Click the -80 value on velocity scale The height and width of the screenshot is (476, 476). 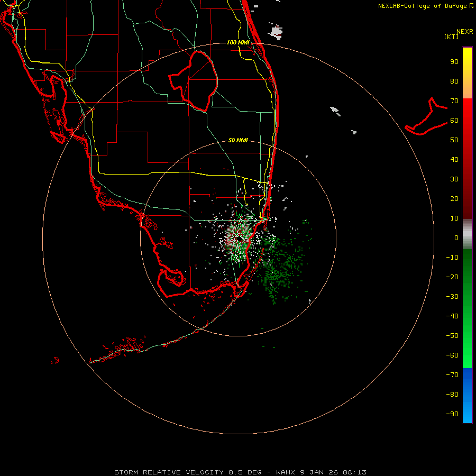(x=452, y=395)
